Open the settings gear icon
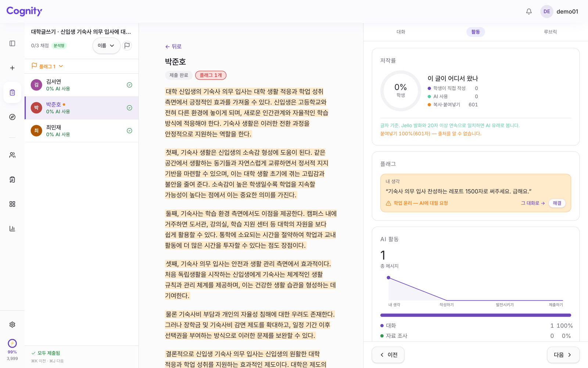 click(x=12, y=325)
